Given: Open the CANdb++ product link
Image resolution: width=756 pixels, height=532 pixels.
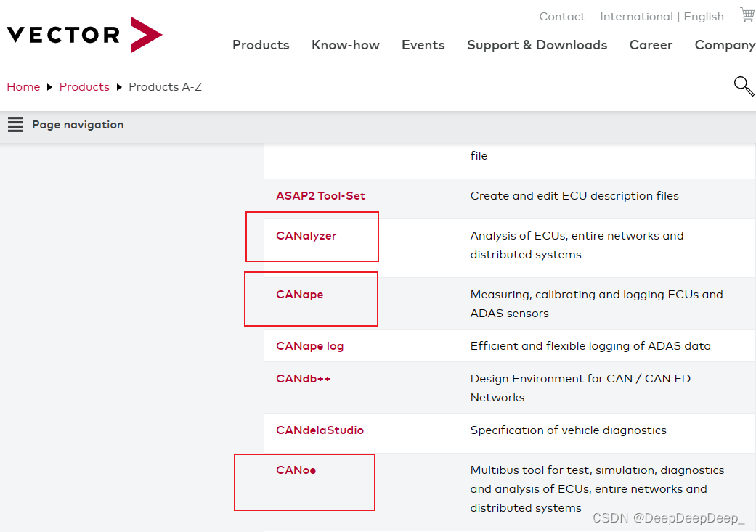Looking at the screenshot, I should tap(304, 378).
